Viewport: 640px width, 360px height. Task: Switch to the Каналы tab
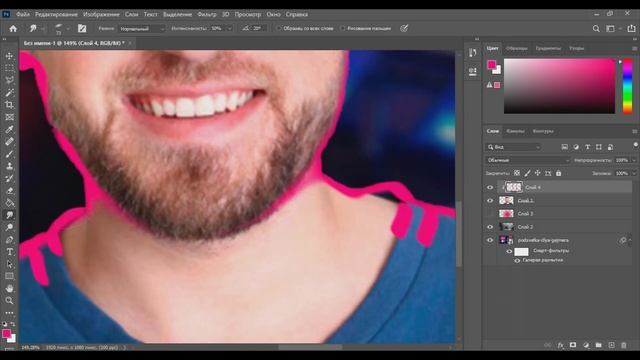(515, 131)
